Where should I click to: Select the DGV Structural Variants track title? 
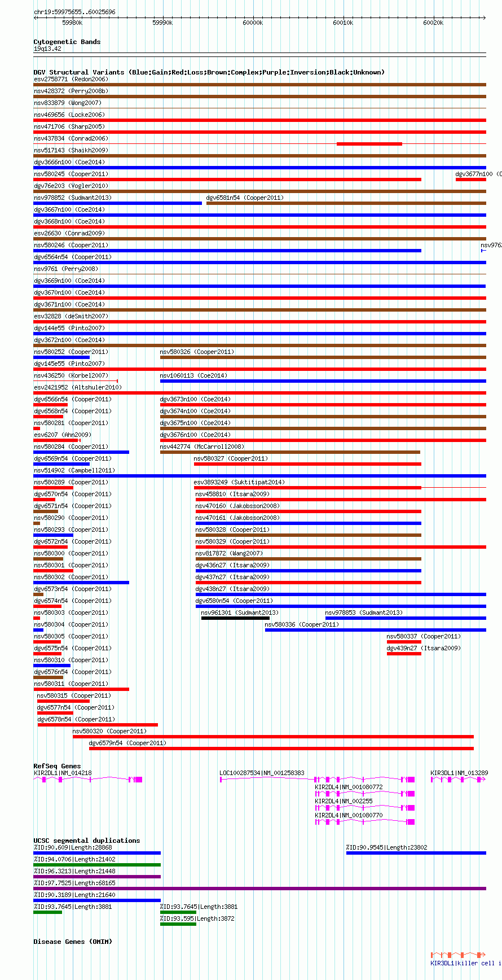[209, 72]
